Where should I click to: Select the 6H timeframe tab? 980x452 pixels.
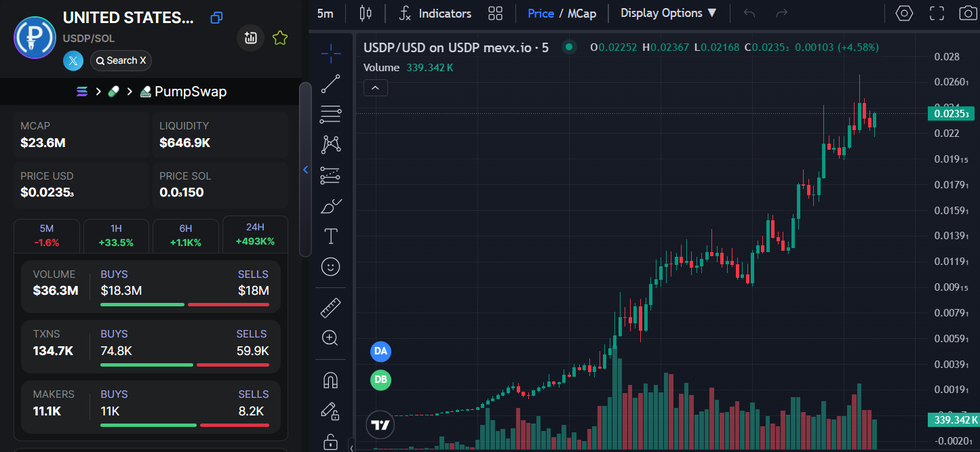coord(185,234)
